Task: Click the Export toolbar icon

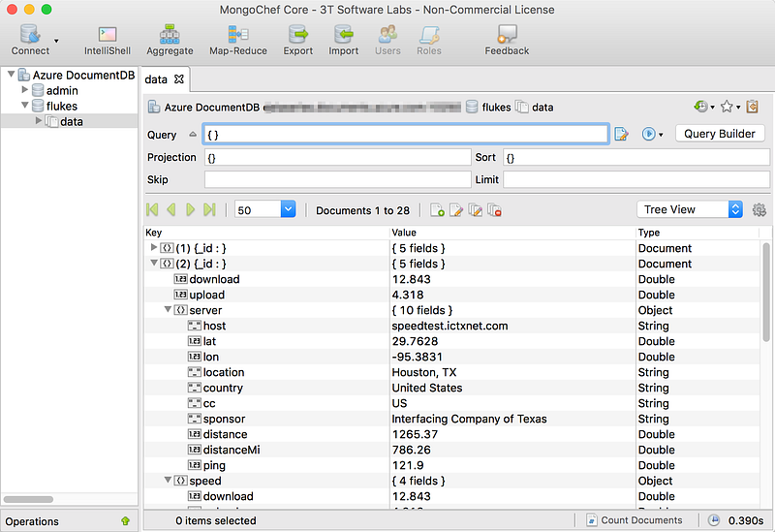Action: 298,40
